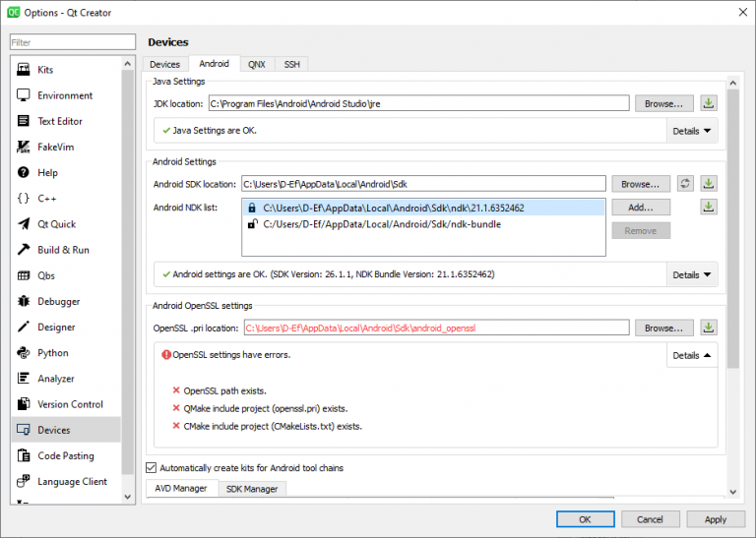The image size is (756, 538).
Task: Click 'Java Settings are OK.' status text
Action: pos(215,131)
